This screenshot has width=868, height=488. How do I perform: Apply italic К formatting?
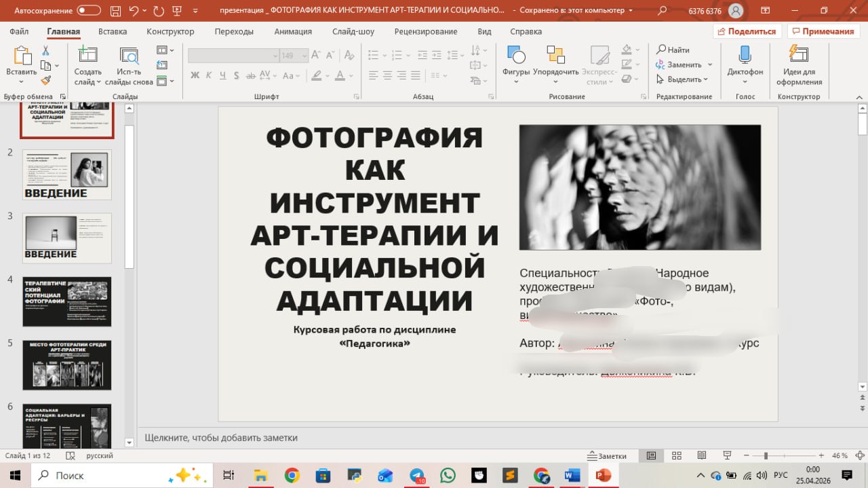[210, 75]
